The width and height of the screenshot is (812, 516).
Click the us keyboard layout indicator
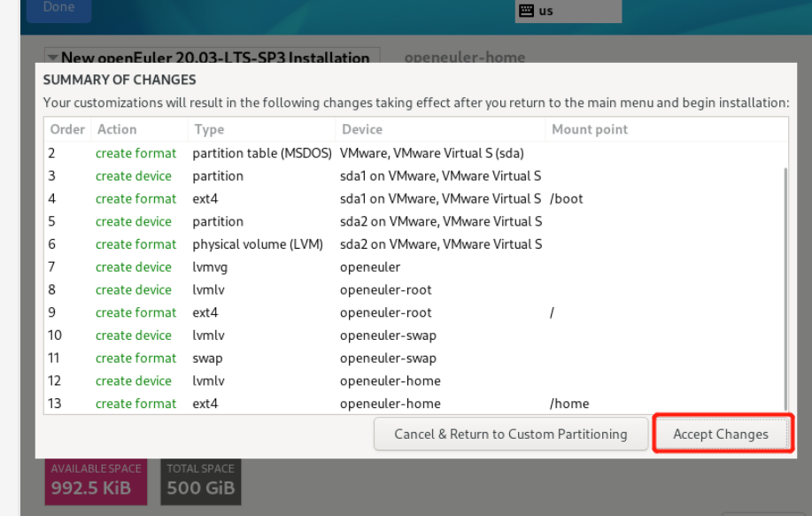coord(568,11)
